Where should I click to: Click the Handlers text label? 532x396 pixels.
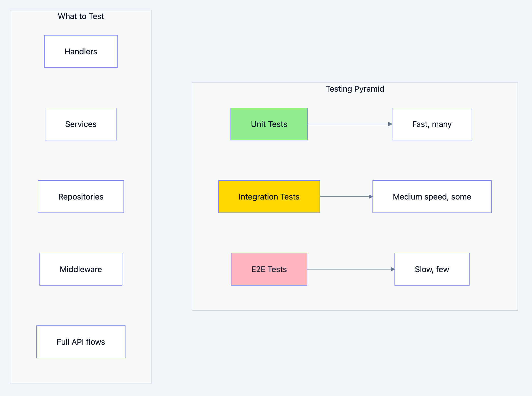(81, 51)
